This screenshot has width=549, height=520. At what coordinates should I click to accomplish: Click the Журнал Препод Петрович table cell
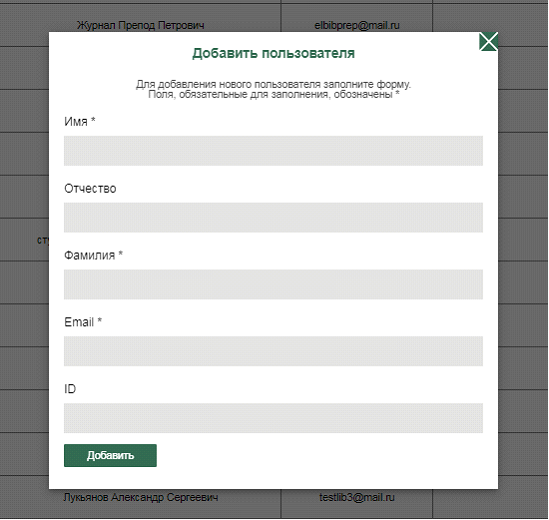[x=140, y=25]
